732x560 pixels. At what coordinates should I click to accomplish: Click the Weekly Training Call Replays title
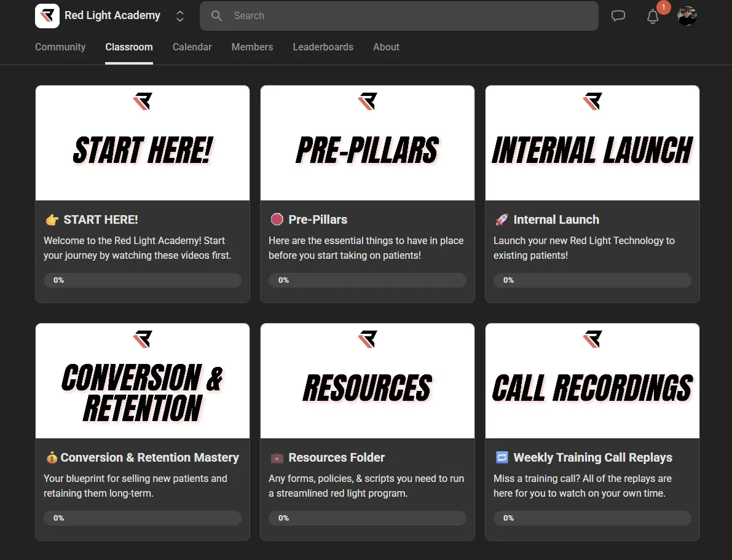pos(593,457)
